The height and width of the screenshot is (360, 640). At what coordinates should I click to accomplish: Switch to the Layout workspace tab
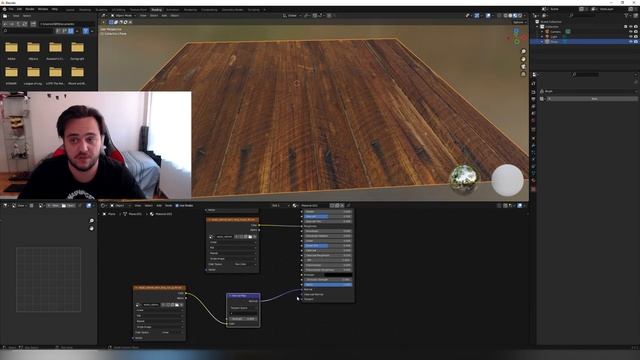[70, 9]
